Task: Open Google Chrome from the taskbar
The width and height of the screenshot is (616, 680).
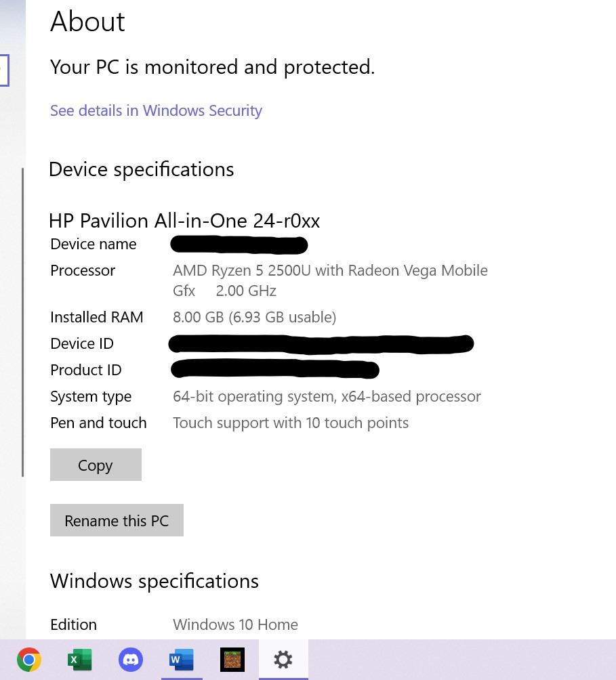Action: pyautogui.click(x=29, y=659)
